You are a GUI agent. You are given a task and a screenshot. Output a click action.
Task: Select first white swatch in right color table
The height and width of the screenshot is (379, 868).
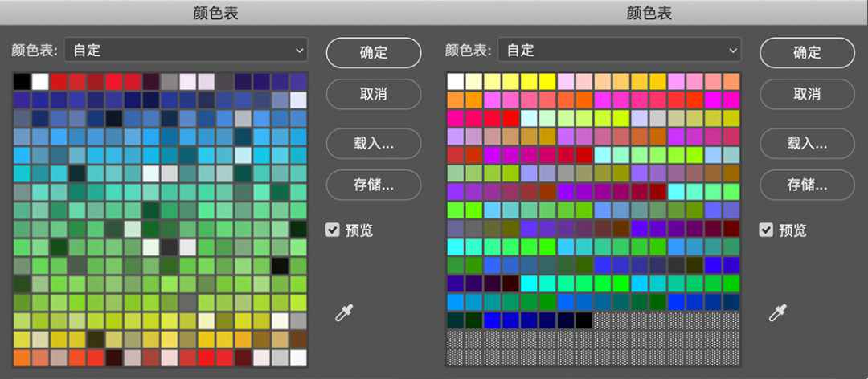click(x=455, y=81)
